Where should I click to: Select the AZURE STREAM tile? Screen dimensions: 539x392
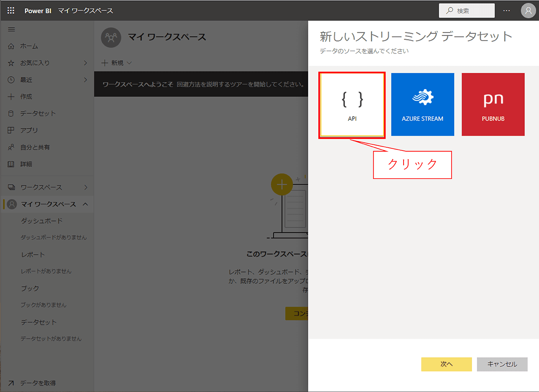coord(423,105)
